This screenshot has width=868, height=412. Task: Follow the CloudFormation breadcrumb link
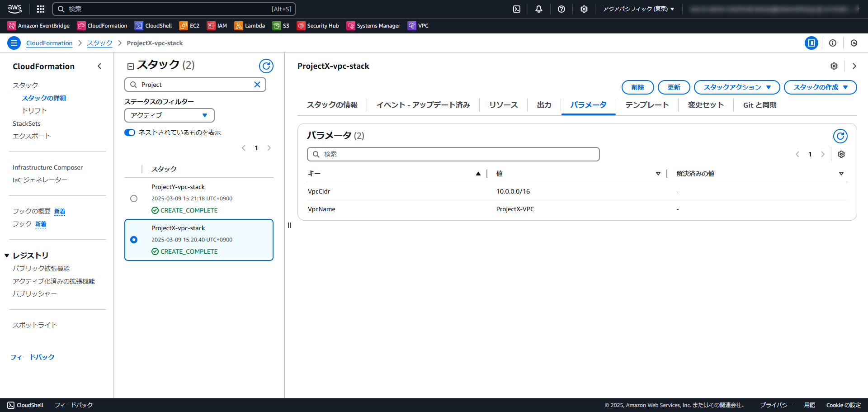[x=49, y=43]
